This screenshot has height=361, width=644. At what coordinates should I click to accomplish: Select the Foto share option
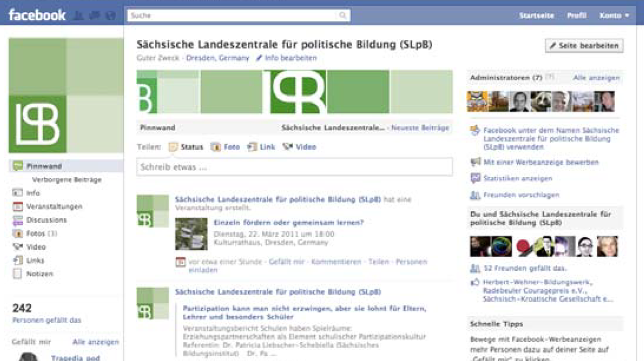pos(225,147)
